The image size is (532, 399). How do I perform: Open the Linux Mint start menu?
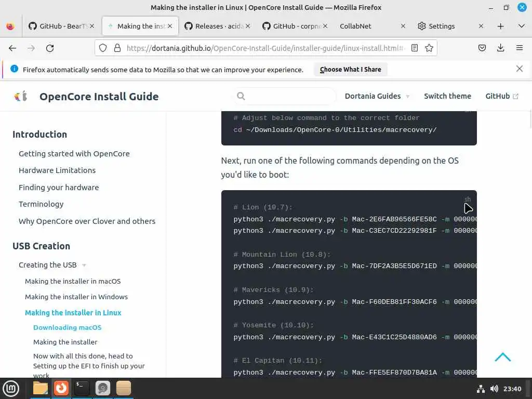(11, 388)
